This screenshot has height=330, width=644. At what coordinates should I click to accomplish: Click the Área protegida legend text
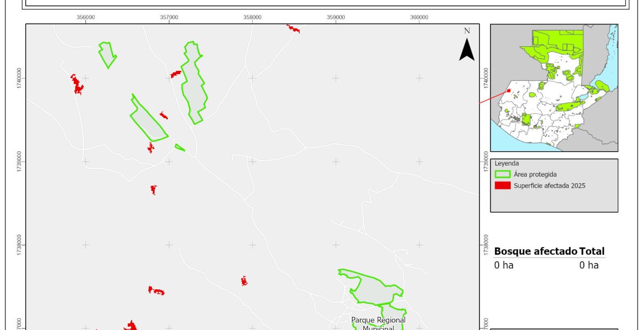point(535,174)
